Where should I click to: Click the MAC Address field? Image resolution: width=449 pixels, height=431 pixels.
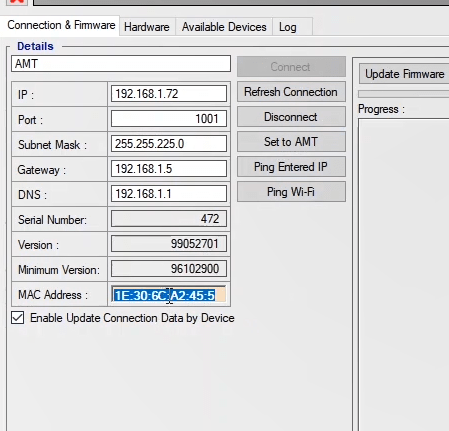[x=169, y=295]
